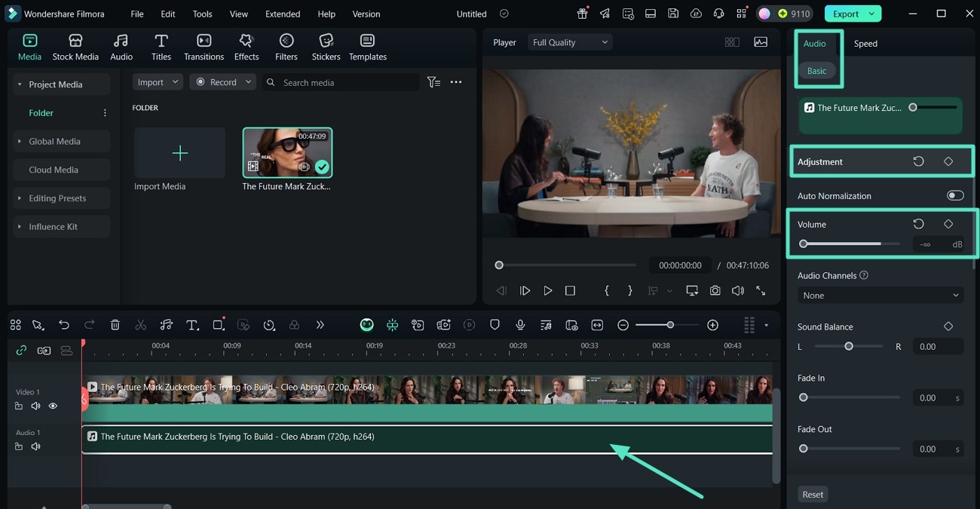Open the Transitions panel
The width and height of the screenshot is (980, 509).
(x=204, y=47)
